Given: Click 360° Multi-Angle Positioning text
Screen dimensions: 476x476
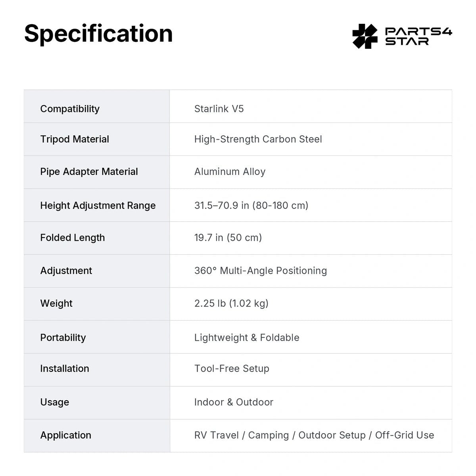Looking at the screenshot, I should point(261,271).
